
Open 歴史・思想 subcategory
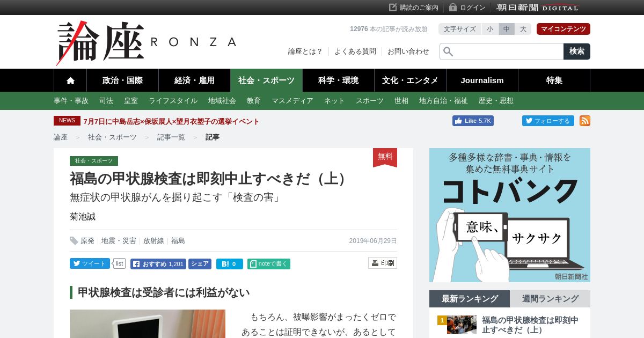coord(496,101)
